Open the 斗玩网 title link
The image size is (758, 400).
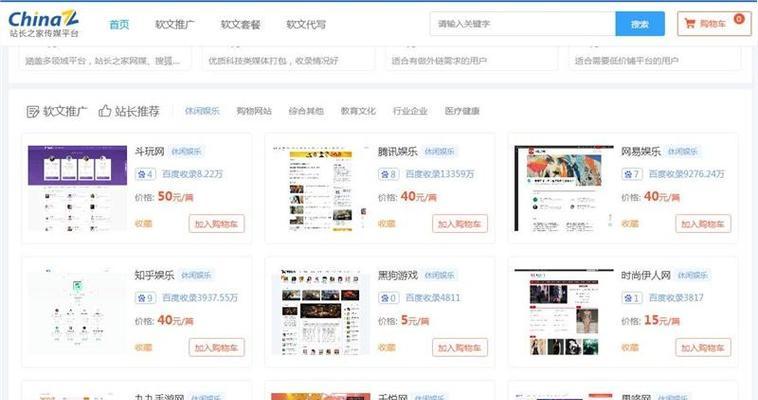pos(149,151)
